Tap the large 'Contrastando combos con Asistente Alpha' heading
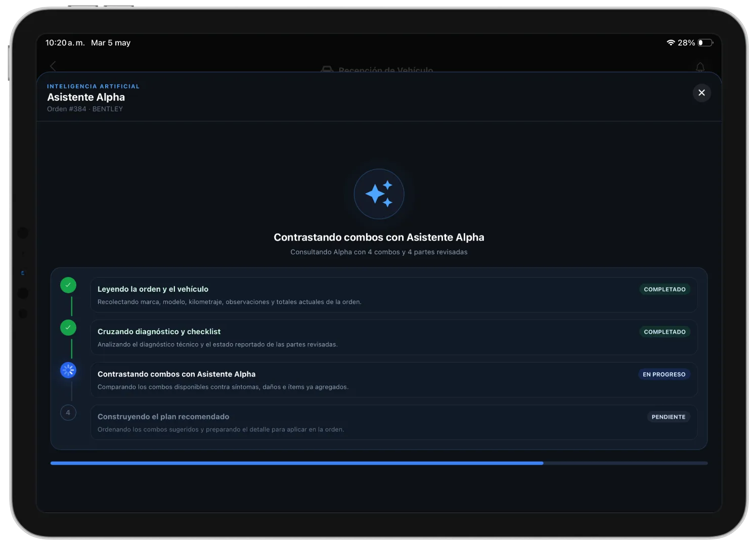 click(379, 237)
